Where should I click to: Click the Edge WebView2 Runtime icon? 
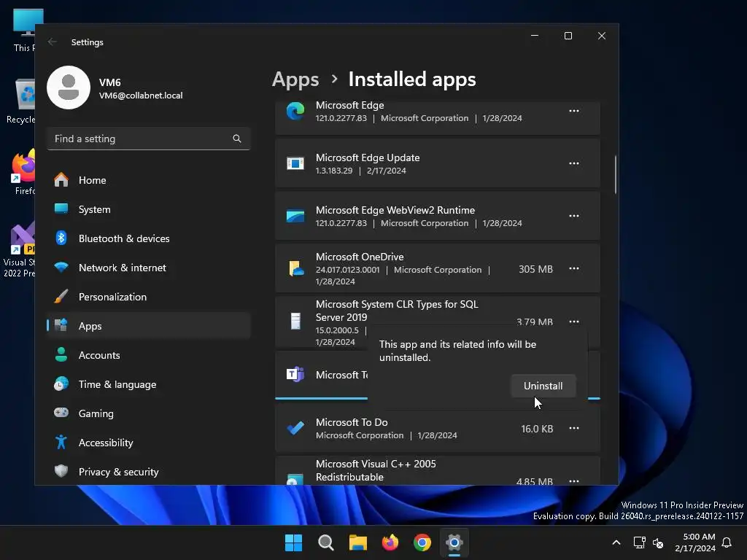(x=295, y=216)
